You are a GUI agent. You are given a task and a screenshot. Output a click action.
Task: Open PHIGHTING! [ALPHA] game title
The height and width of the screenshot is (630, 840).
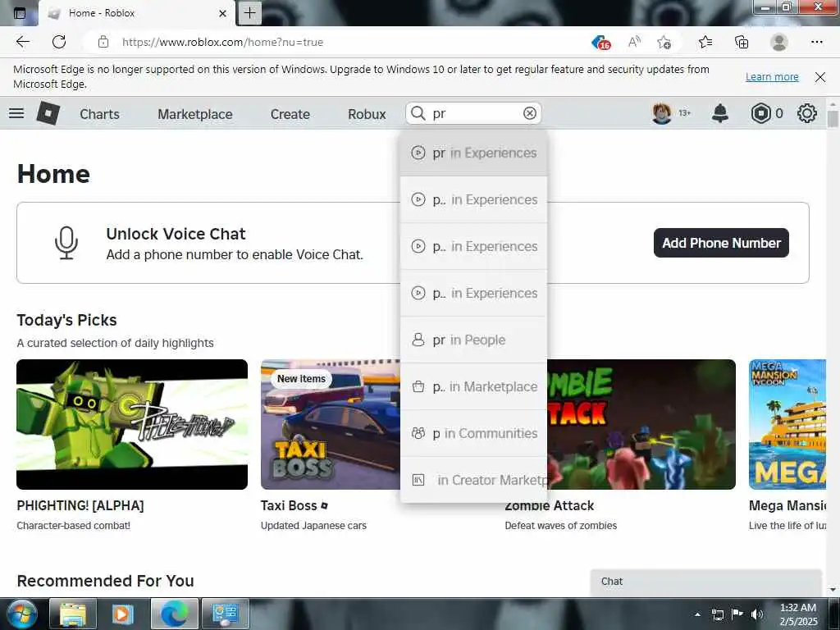coord(80,505)
